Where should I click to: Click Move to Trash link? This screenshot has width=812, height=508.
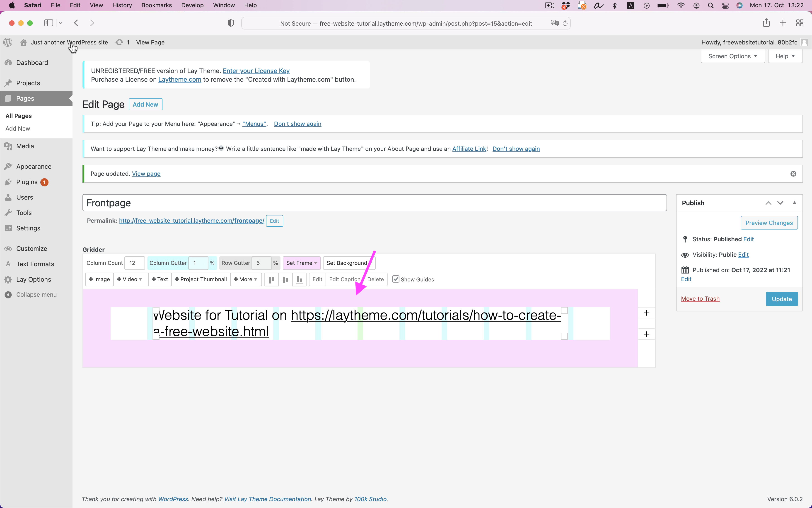700,299
